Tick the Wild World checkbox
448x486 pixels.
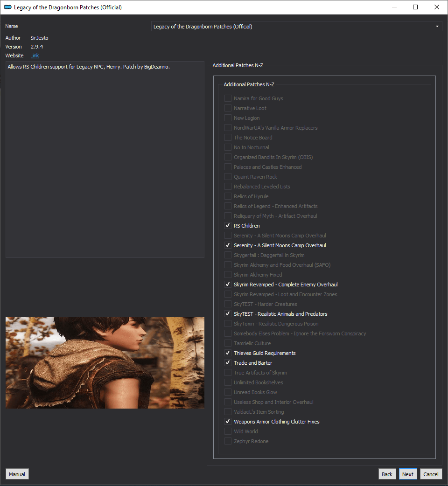(228, 431)
